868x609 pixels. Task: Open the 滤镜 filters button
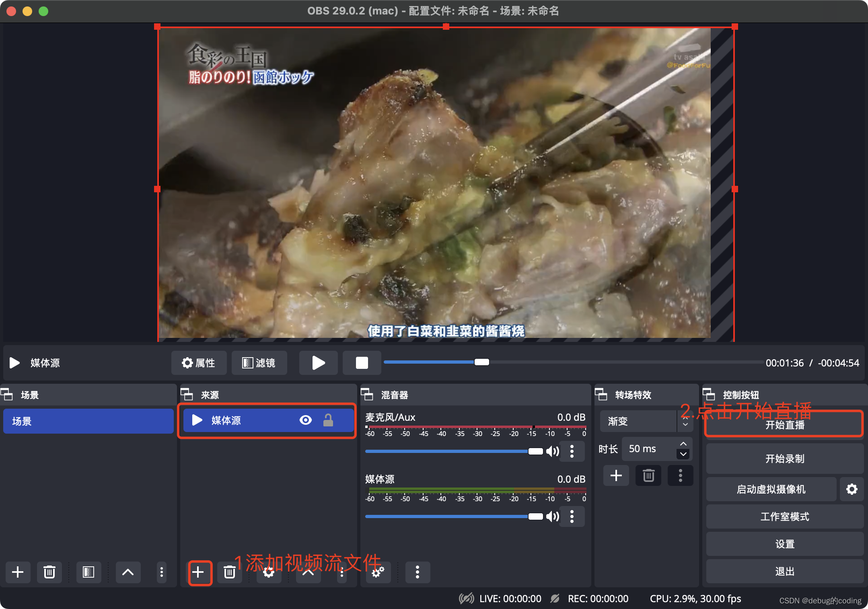coord(259,363)
